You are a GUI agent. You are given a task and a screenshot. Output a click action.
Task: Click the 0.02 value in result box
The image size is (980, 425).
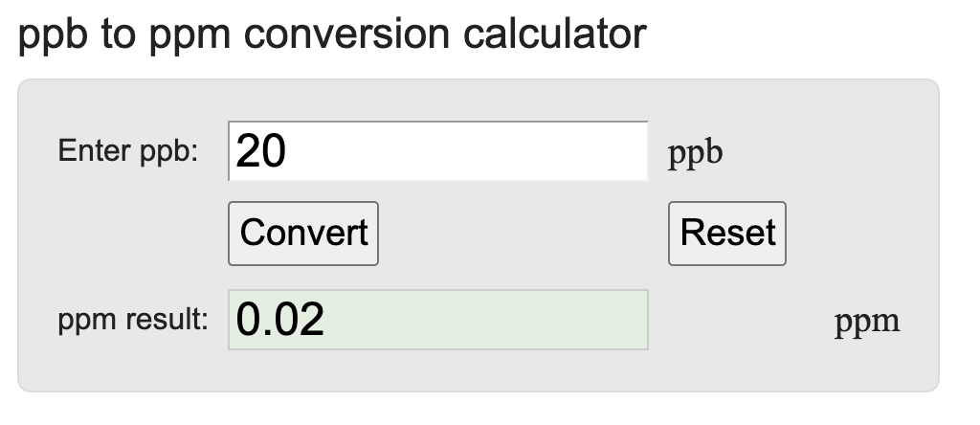coord(279,320)
